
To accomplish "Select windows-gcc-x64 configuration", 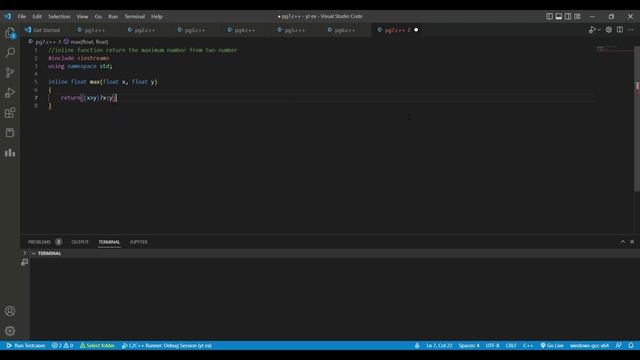I will [x=589, y=346].
